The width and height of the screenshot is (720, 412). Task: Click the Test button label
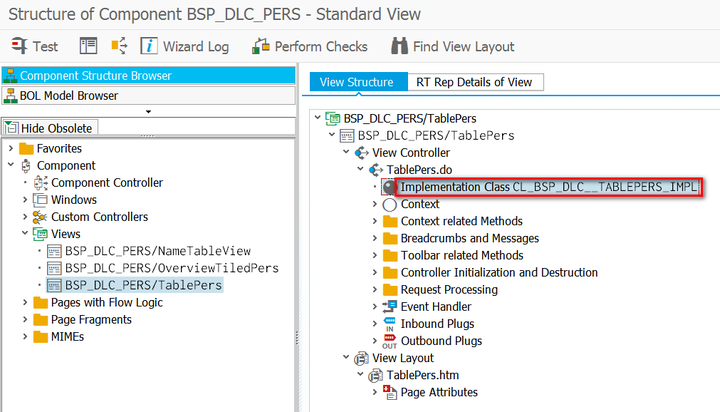(45, 46)
